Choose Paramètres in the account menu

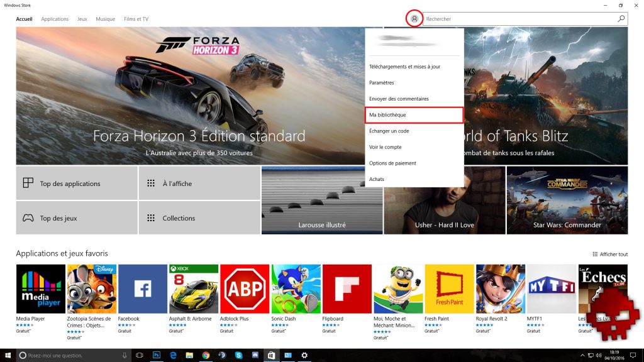382,83
